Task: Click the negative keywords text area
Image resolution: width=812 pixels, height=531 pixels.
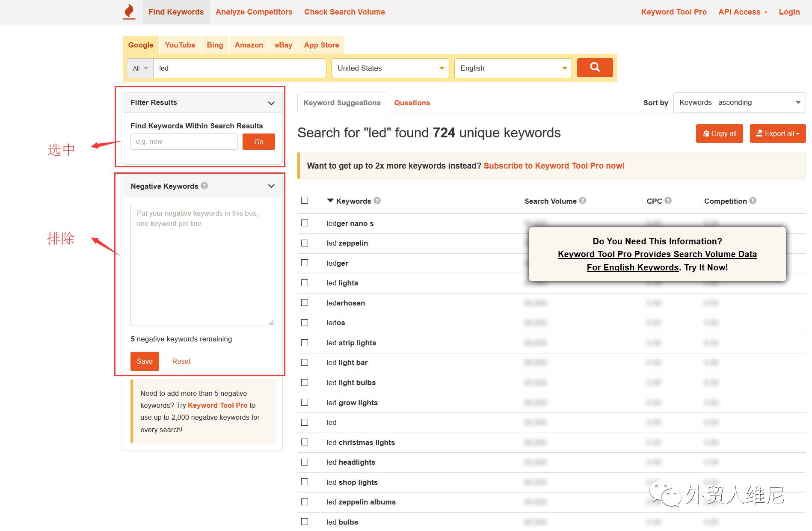Action: (x=202, y=265)
